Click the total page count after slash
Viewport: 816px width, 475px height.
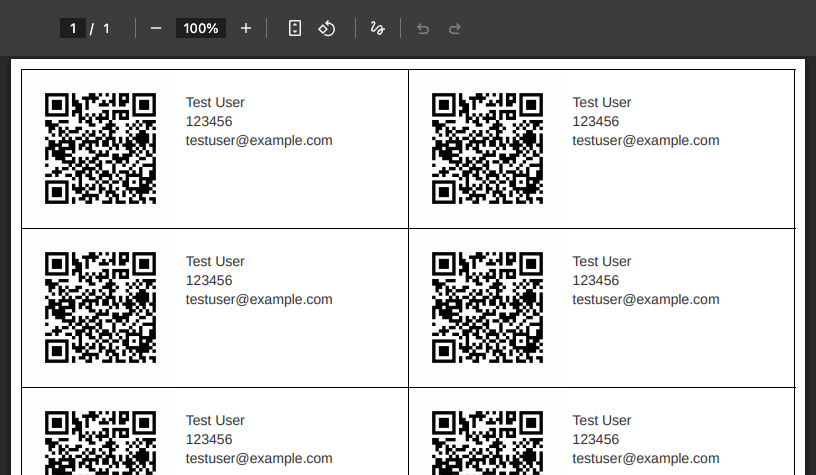106,28
